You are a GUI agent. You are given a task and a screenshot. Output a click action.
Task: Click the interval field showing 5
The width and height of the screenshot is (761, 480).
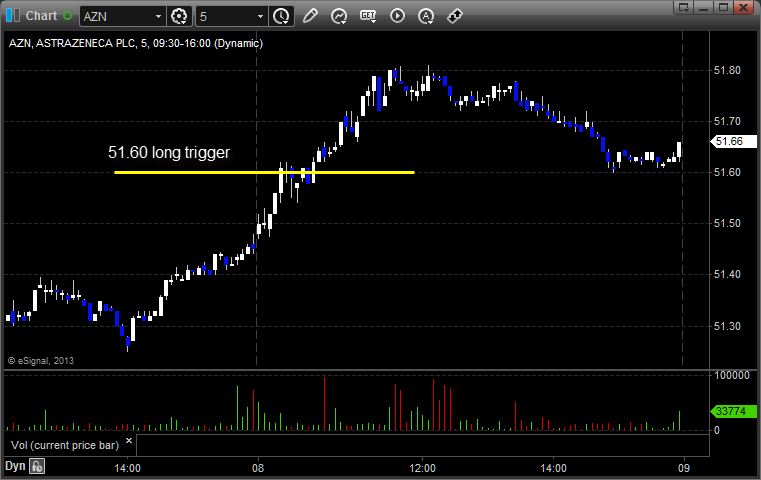point(226,17)
